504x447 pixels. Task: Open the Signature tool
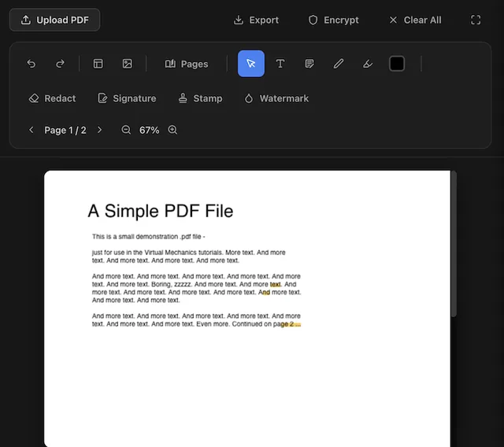127,98
